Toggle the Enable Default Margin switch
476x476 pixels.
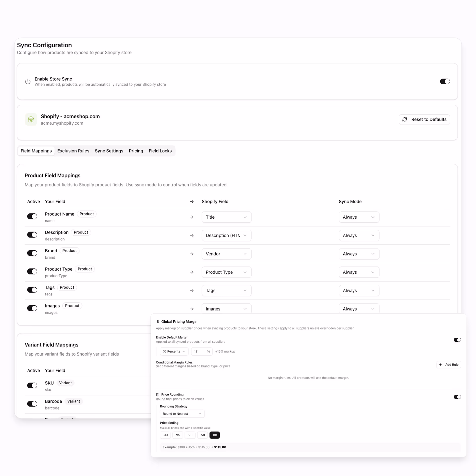[x=457, y=340]
